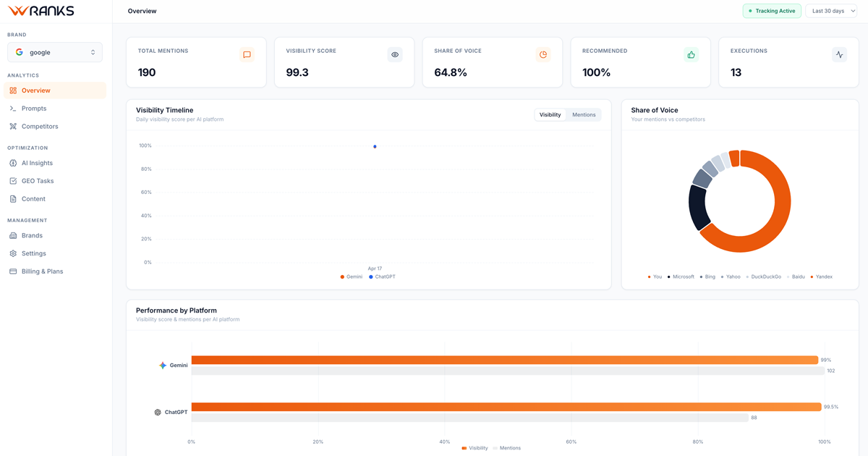Click the eye icon on Visibility Score card

pos(394,54)
